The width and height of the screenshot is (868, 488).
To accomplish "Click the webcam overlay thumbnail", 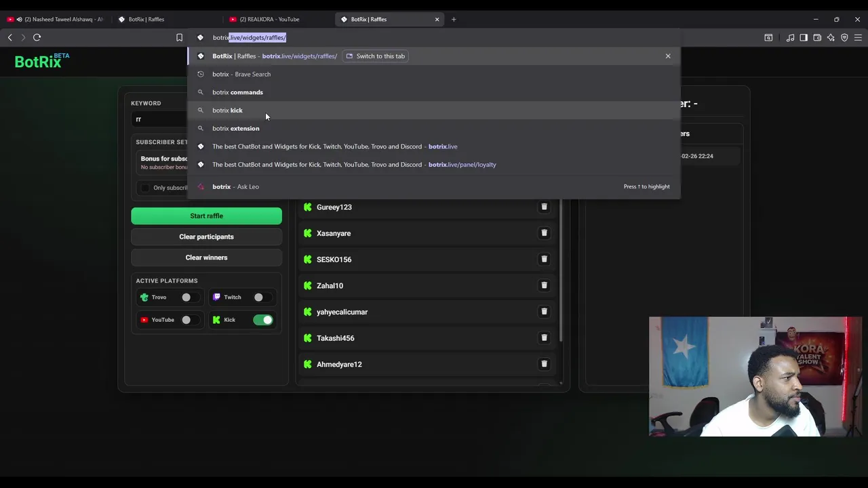I will click(x=755, y=376).
